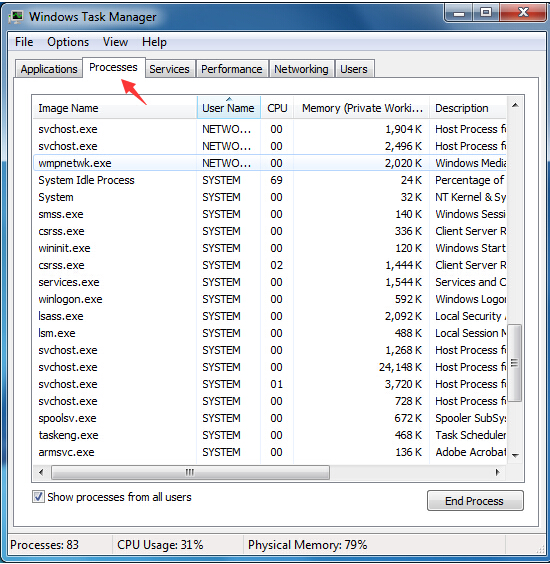Toggle Show processes from all users checkbox

(38, 497)
